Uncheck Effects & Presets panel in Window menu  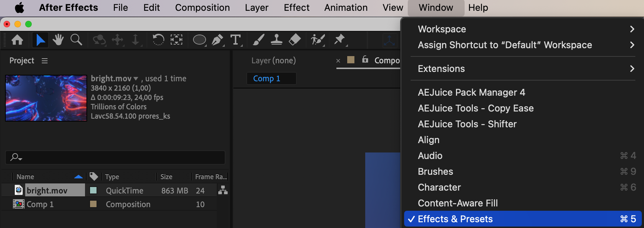coord(455,219)
